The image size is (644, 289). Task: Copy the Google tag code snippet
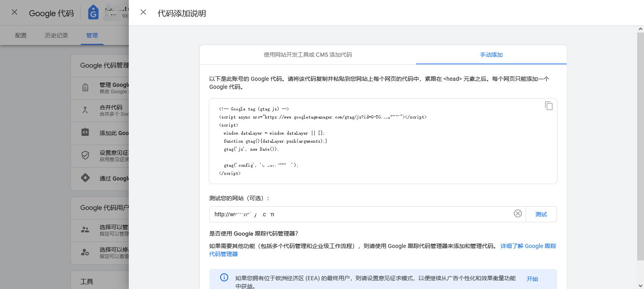click(549, 106)
